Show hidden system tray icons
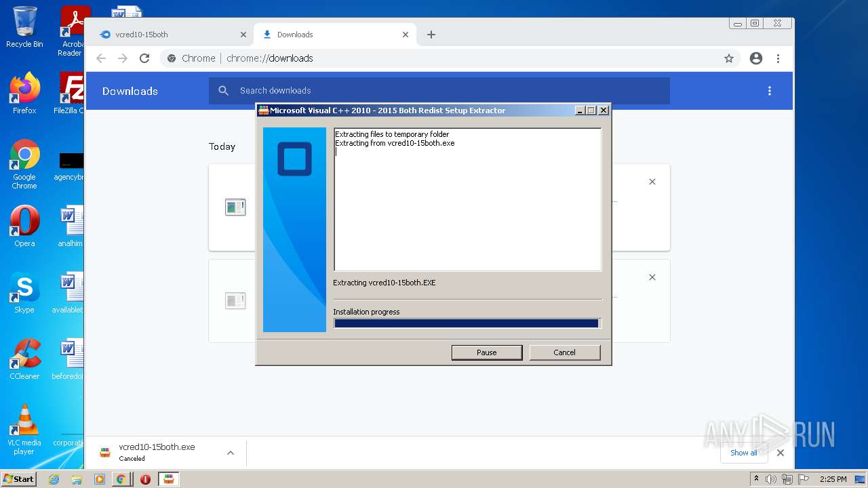868x488 pixels. 756,479
